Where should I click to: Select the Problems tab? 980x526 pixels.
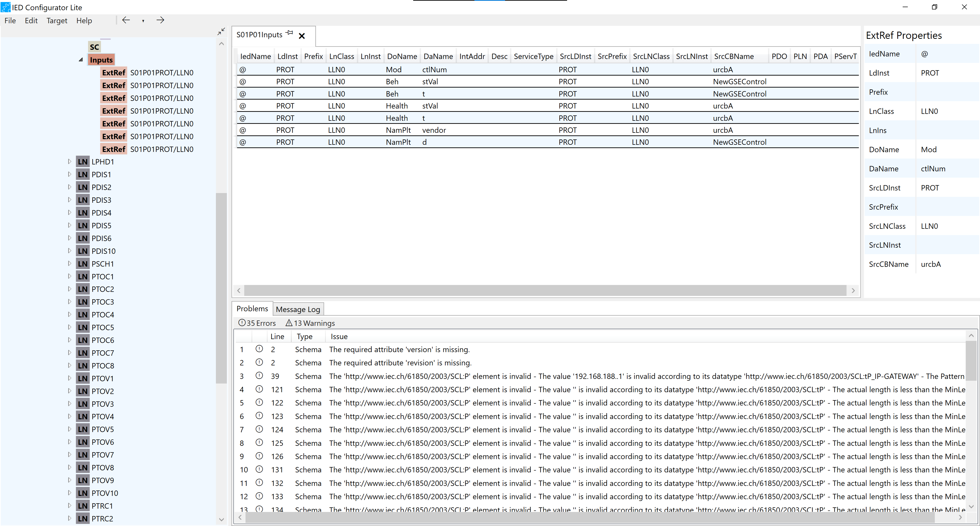point(252,308)
